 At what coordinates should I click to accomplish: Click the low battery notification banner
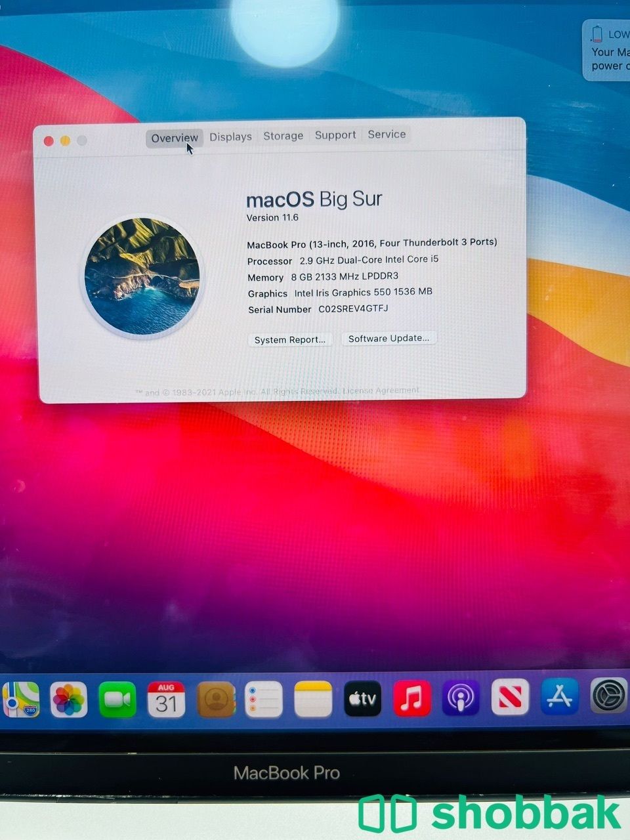(606, 49)
